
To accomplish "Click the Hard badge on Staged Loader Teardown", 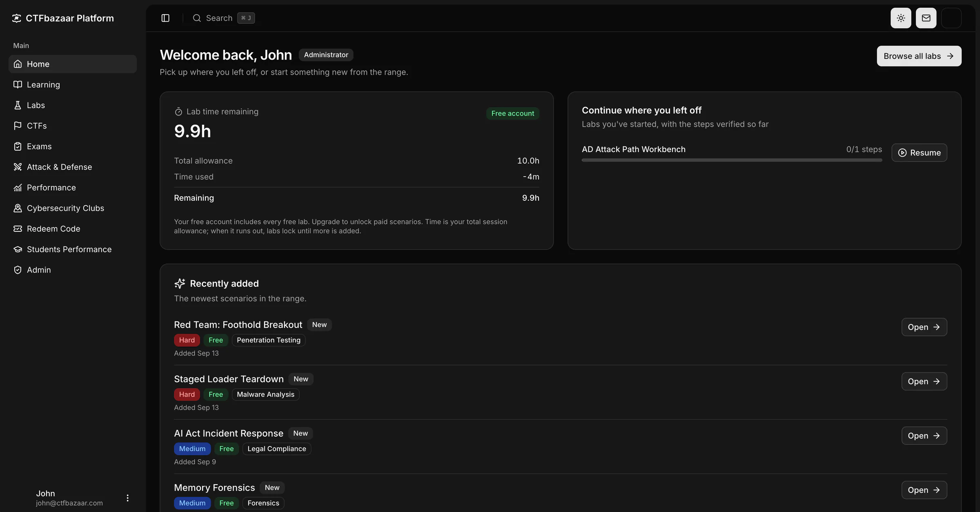I will point(187,395).
